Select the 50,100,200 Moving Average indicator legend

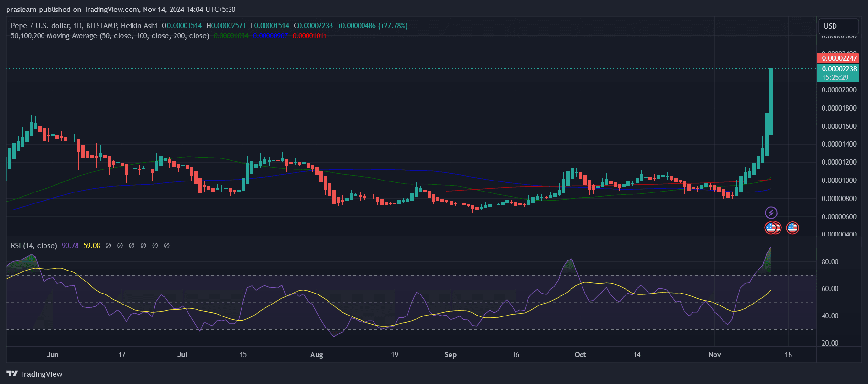click(110, 36)
